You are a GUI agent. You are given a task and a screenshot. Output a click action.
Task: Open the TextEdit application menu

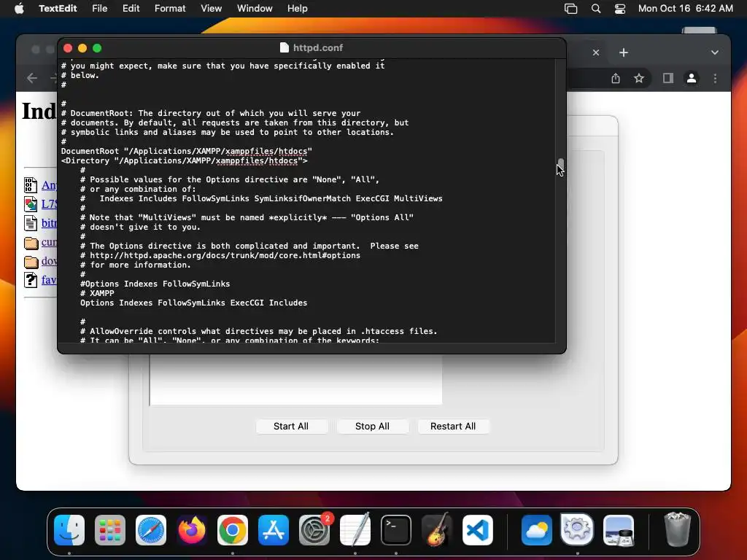(x=58, y=9)
